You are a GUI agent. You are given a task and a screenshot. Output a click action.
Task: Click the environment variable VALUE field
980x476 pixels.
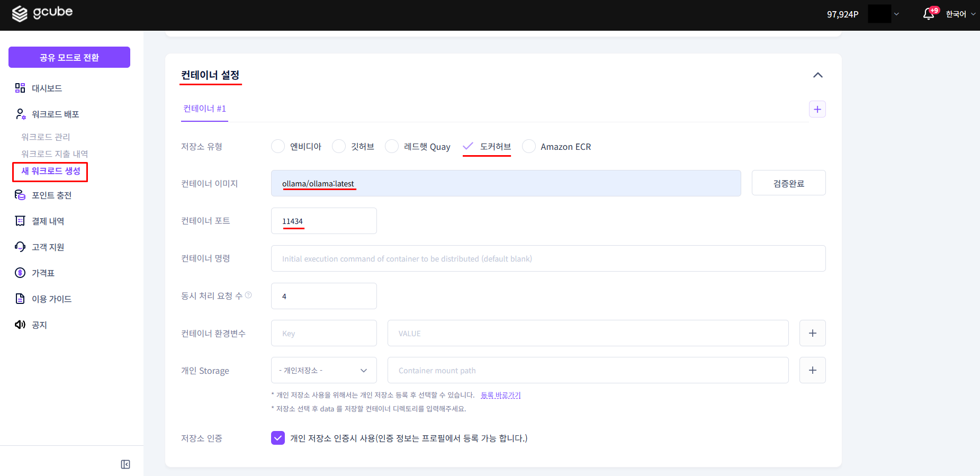[x=588, y=333]
